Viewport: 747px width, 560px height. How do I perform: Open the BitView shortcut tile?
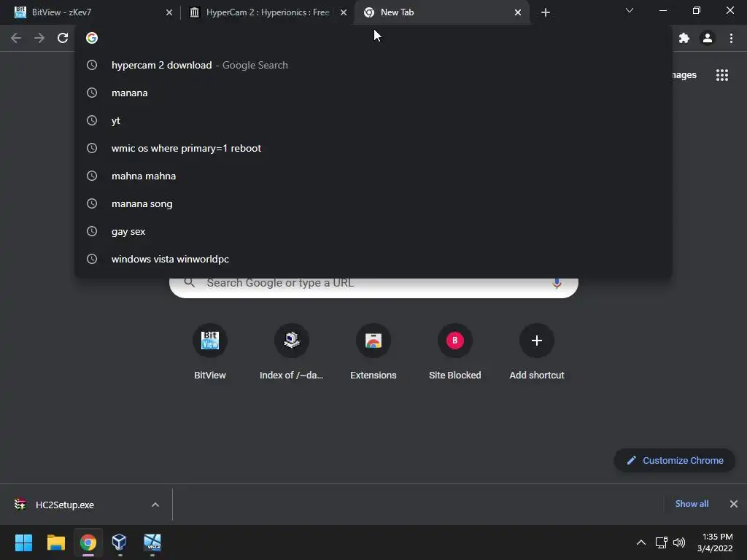click(x=209, y=354)
